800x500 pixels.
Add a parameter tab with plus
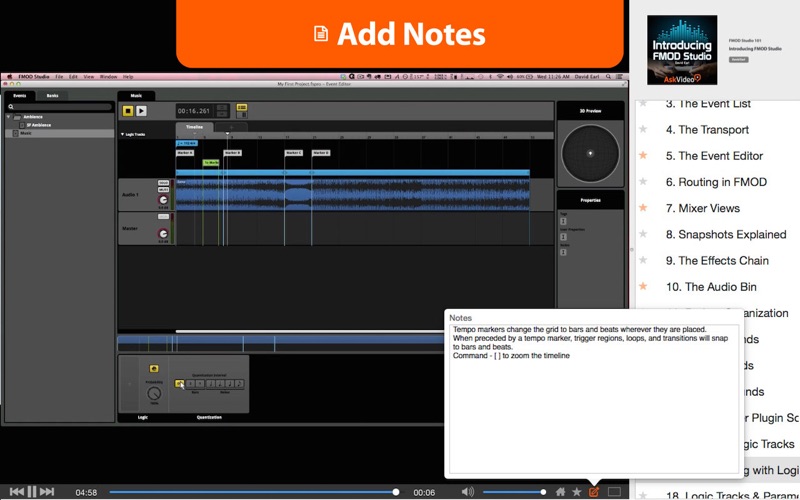tap(231, 127)
